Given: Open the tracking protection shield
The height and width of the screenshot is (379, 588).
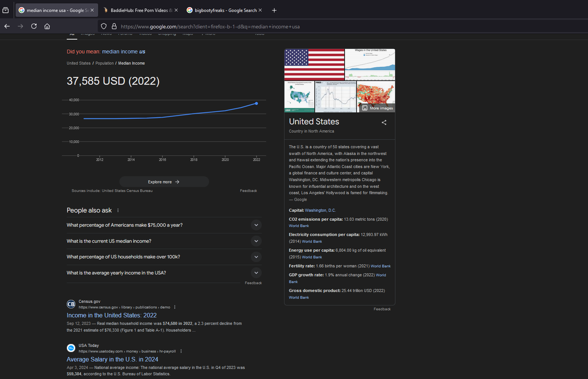Looking at the screenshot, I should click(x=104, y=27).
